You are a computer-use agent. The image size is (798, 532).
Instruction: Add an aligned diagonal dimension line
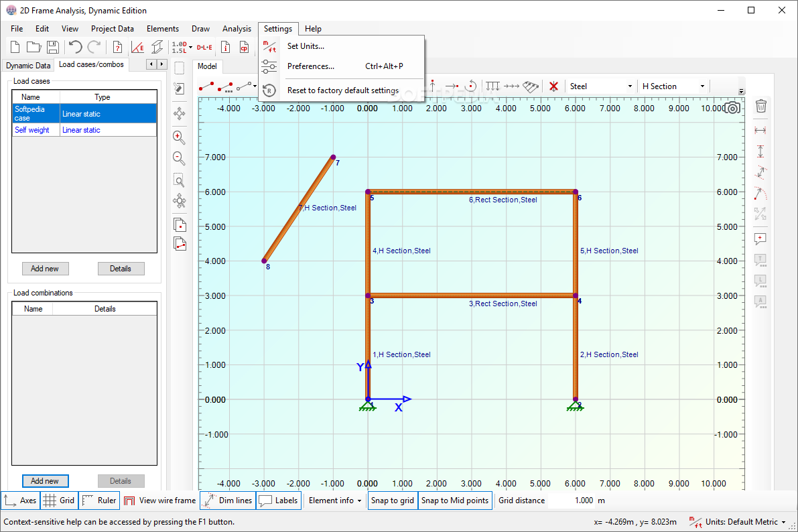[760, 173]
